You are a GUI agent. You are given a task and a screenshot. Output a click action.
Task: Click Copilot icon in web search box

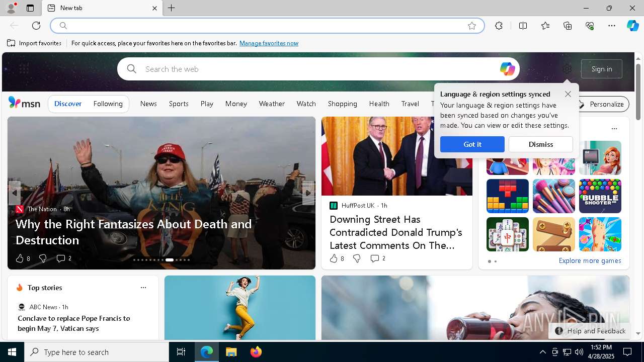[507, 69]
